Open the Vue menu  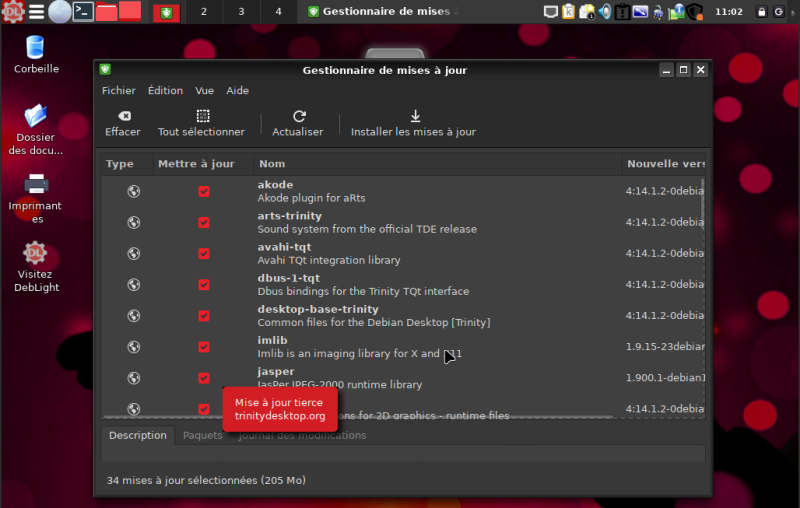click(x=204, y=90)
